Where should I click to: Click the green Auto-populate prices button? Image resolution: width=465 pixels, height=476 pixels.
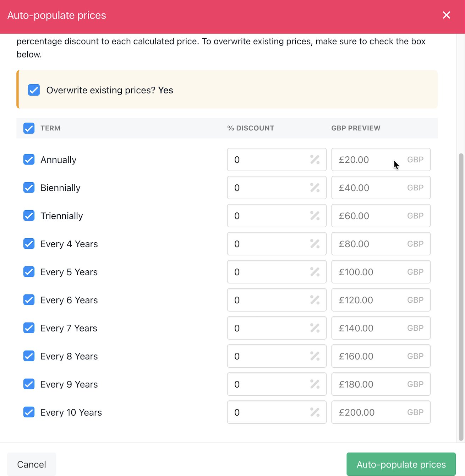pos(401,464)
